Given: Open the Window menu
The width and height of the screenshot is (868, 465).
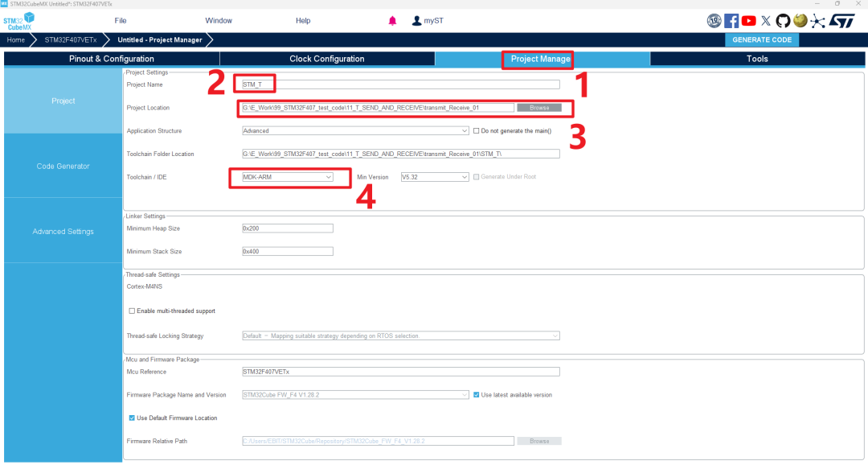Looking at the screenshot, I should pos(219,20).
